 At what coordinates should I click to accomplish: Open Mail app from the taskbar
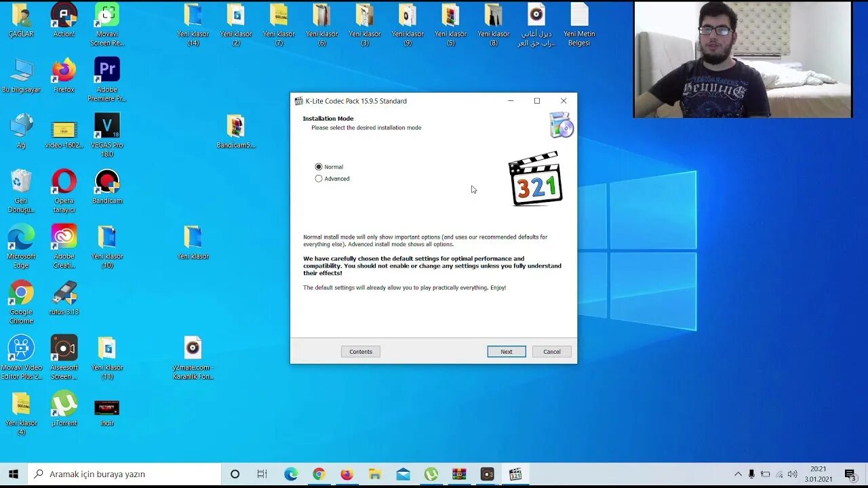point(403,474)
